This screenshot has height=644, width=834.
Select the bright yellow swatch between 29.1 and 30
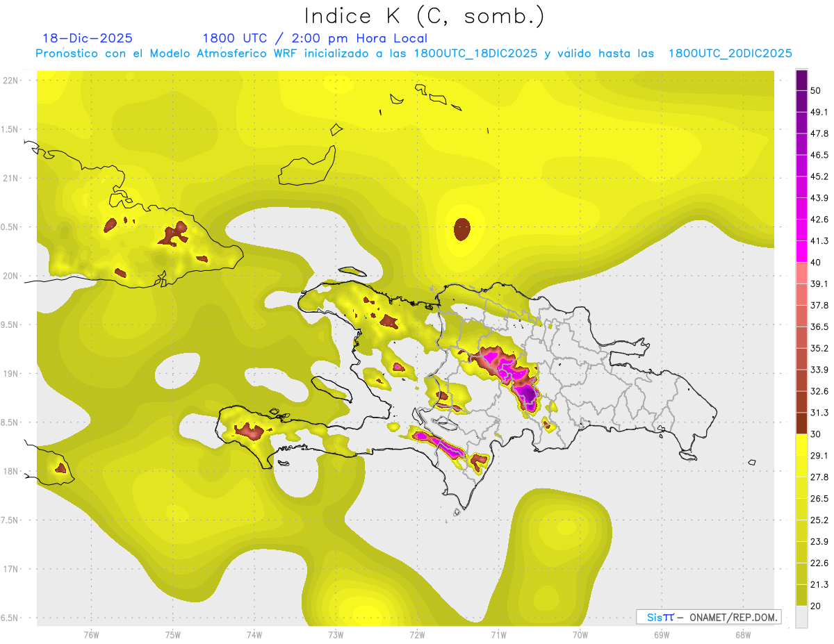click(802, 445)
